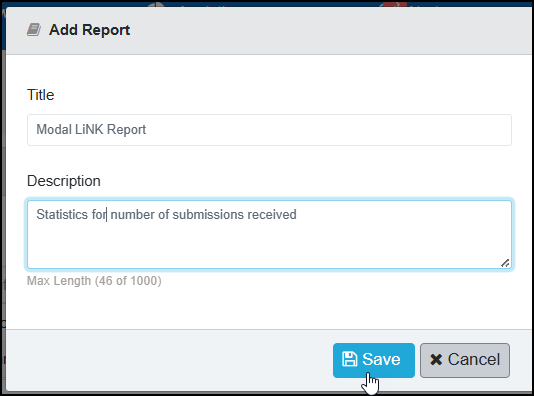Cancel the Add Report dialog
This screenshot has width=534, height=396.
coord(465,360)
